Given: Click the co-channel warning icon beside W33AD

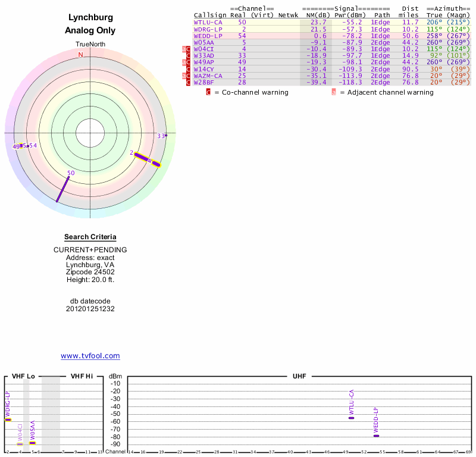Looking at the screenshot, I should coord(189,55).
